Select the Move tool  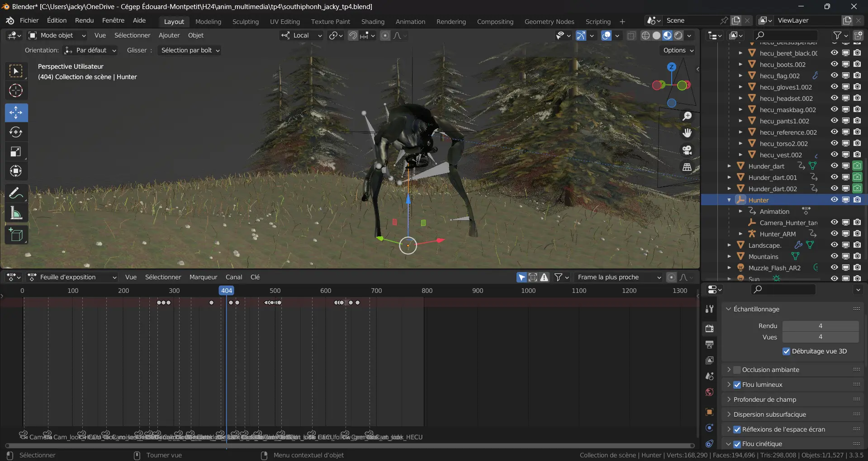pos(16,113)
